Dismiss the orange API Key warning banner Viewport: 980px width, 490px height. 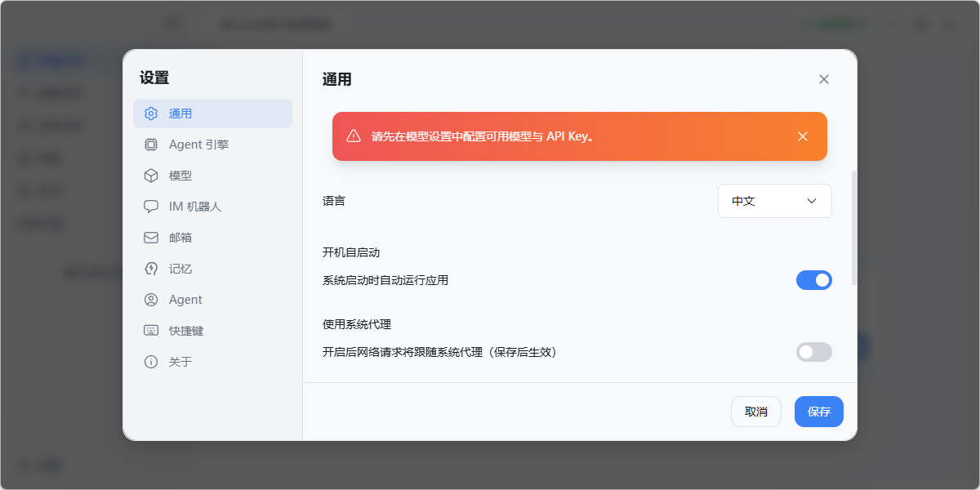click(x=803, y=136)
